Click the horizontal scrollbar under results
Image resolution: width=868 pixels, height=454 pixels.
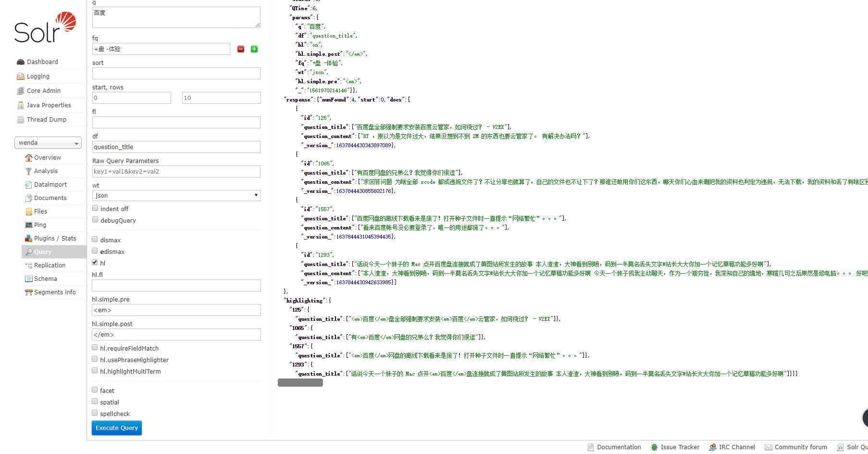pyautogui.click(x=300, y=383)
